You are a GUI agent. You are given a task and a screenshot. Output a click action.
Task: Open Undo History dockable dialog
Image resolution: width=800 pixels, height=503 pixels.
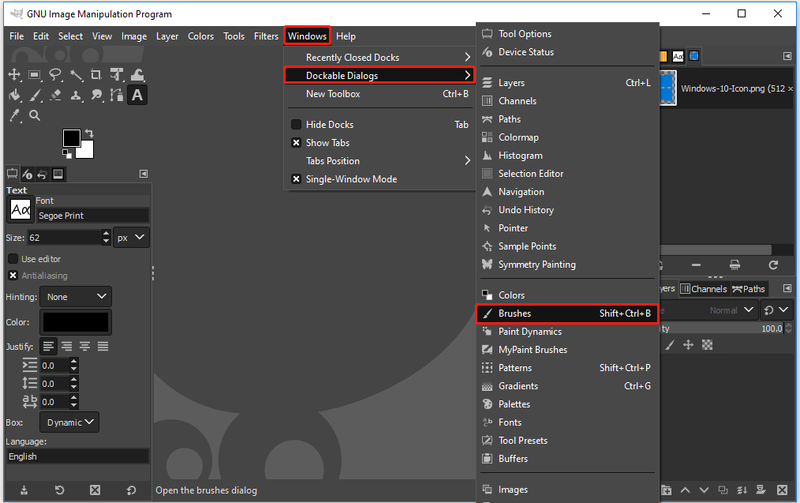(566, 210)
